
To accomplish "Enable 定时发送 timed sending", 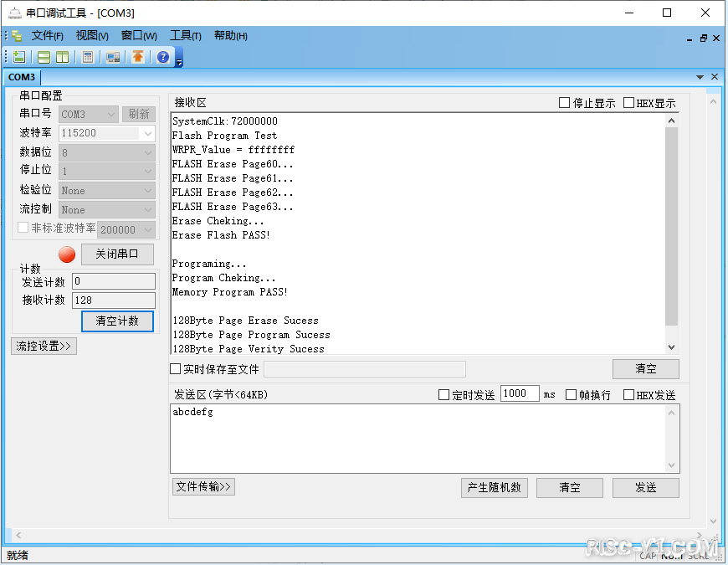I will click(443, 395).
